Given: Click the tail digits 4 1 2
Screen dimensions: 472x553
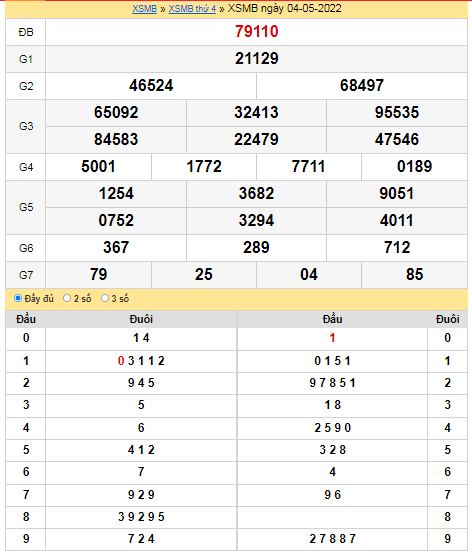Looking at the screenshot, I should pyautogui.click(x=141, y=450).
